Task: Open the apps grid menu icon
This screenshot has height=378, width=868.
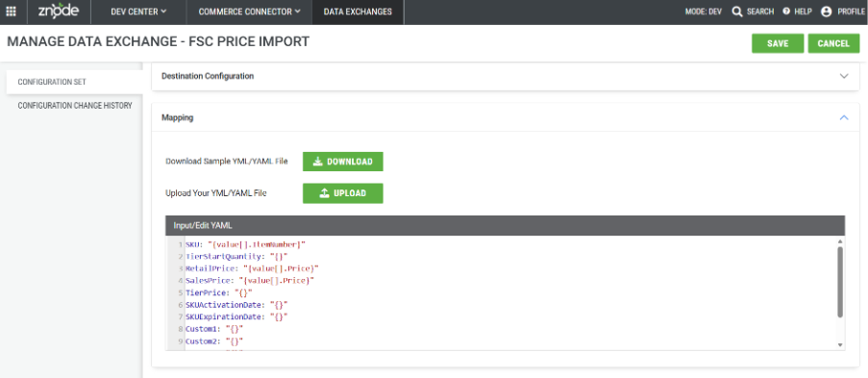Action: 12,12
